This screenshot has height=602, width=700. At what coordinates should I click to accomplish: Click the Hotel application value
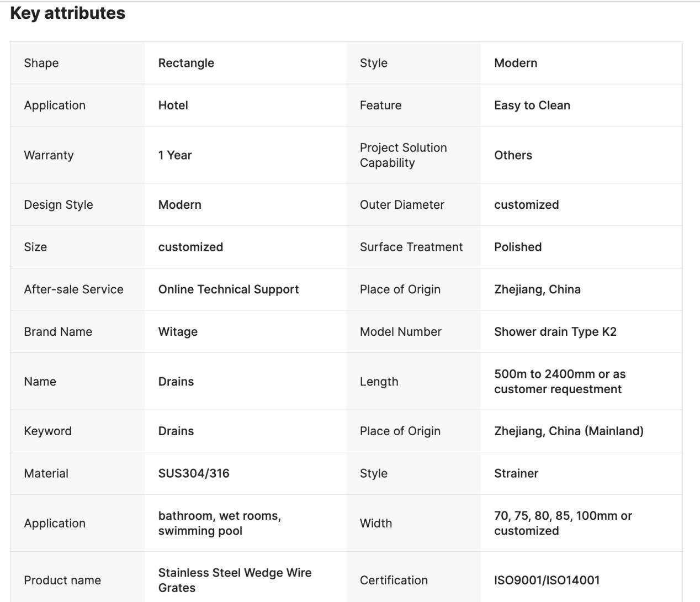(173, 105)
